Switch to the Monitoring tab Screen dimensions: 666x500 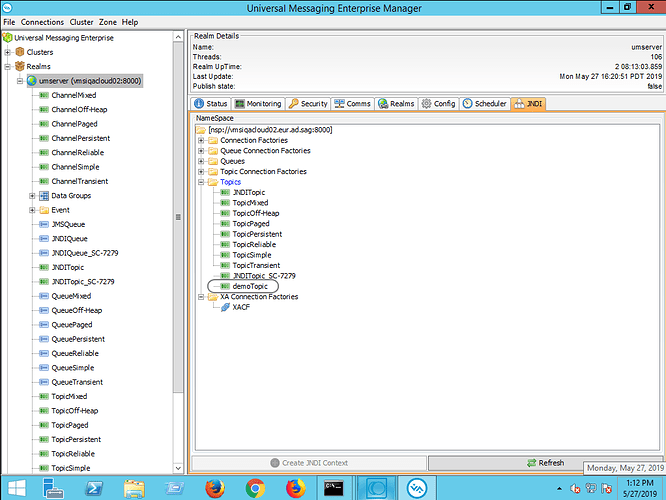[x=258, y=104]
